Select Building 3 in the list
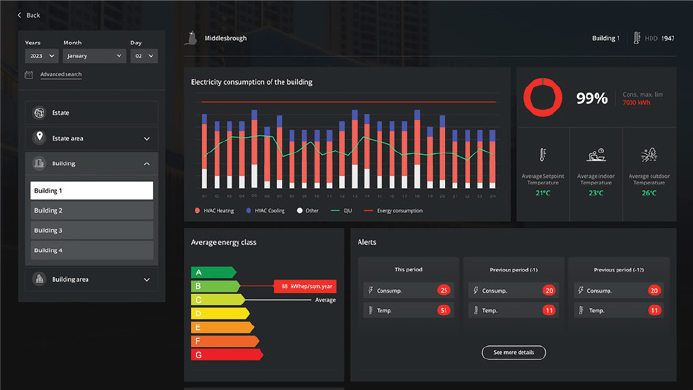 click(92, 230)
